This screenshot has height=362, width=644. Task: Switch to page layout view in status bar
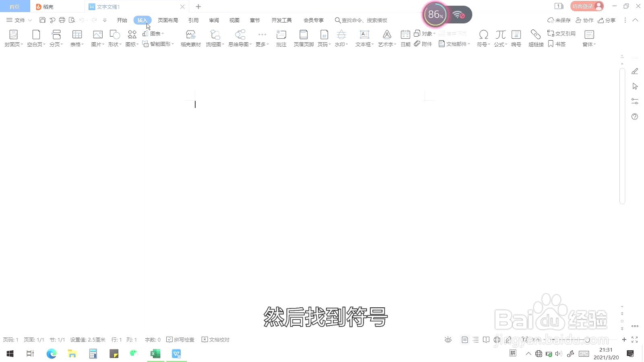464,340
